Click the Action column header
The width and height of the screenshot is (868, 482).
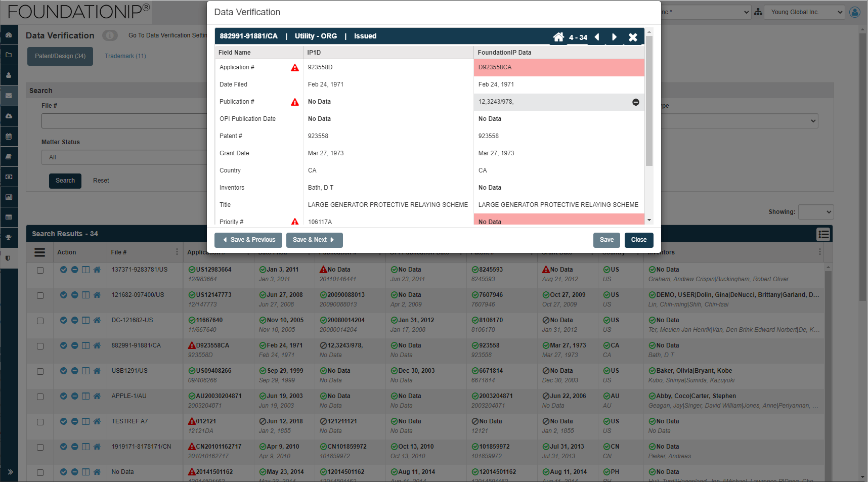[67, 252]
